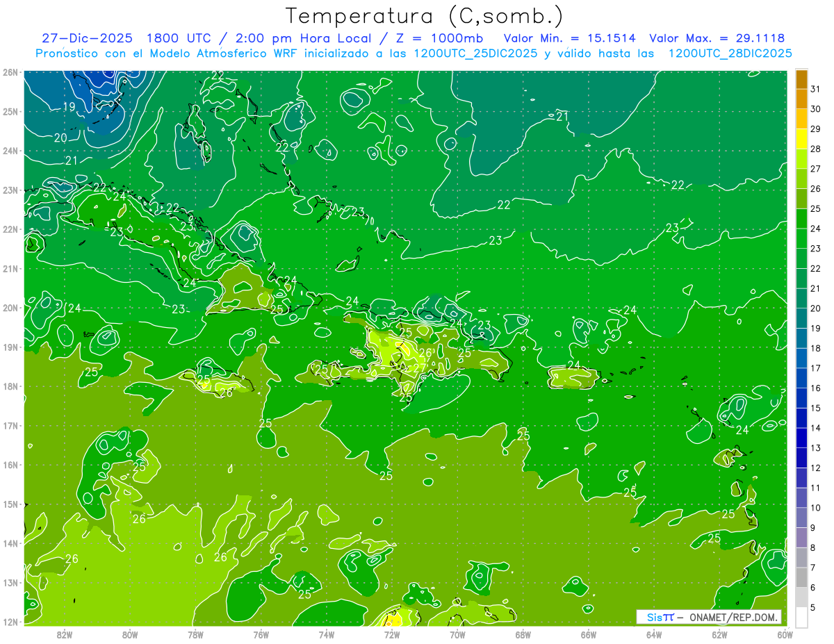The image size is (834, 644).
Task: Click the '76W' longitude label
Action: tap(261, 634)
